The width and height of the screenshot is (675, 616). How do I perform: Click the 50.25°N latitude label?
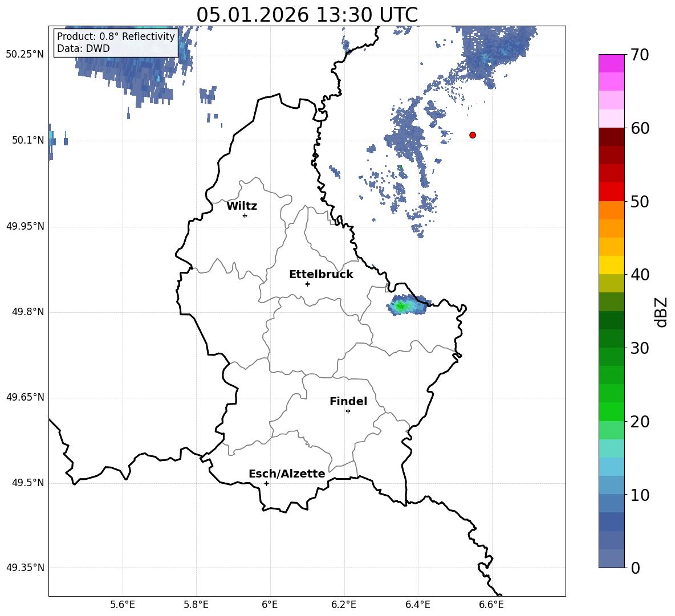click(25, 55)
